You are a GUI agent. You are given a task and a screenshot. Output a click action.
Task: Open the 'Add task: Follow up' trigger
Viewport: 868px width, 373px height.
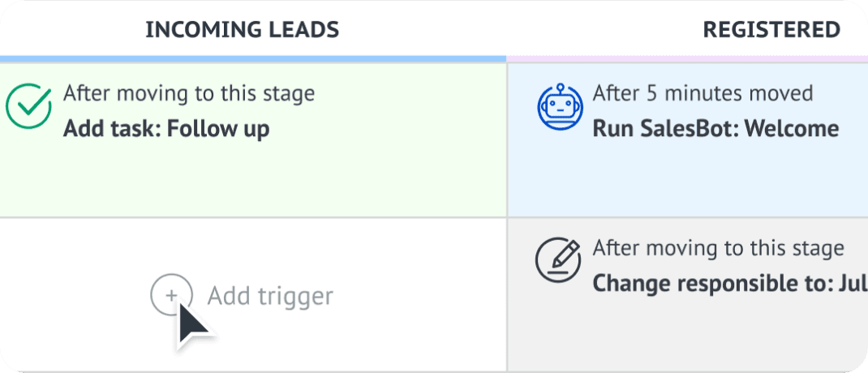click(x=166, y=129)
